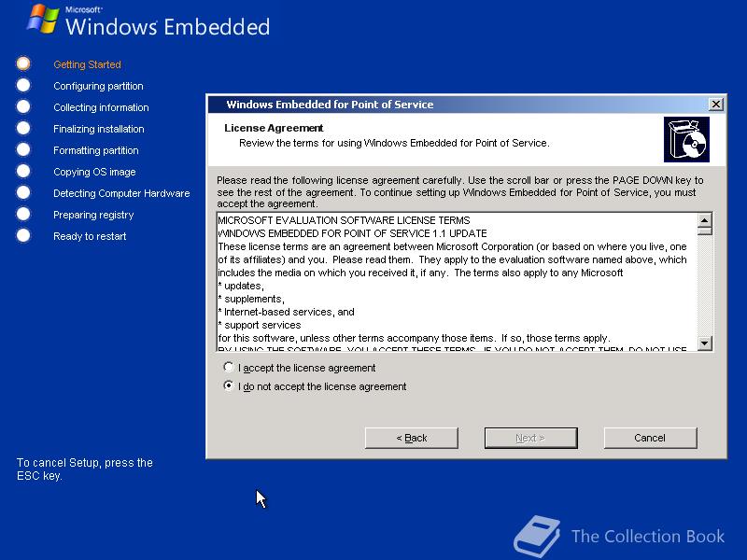
Task: Click the license scrollbar down arrow
Action: [x=705, y=343]
